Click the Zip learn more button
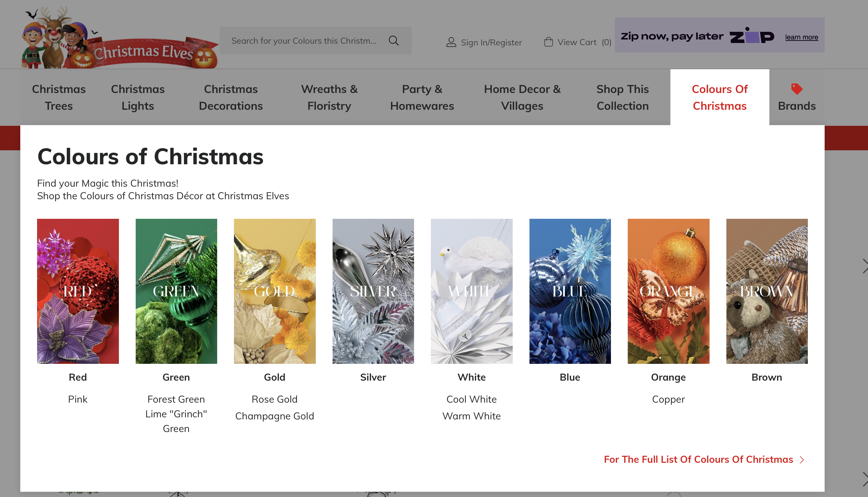This screenshot has height=497, width=868. (x=802, y=37)
